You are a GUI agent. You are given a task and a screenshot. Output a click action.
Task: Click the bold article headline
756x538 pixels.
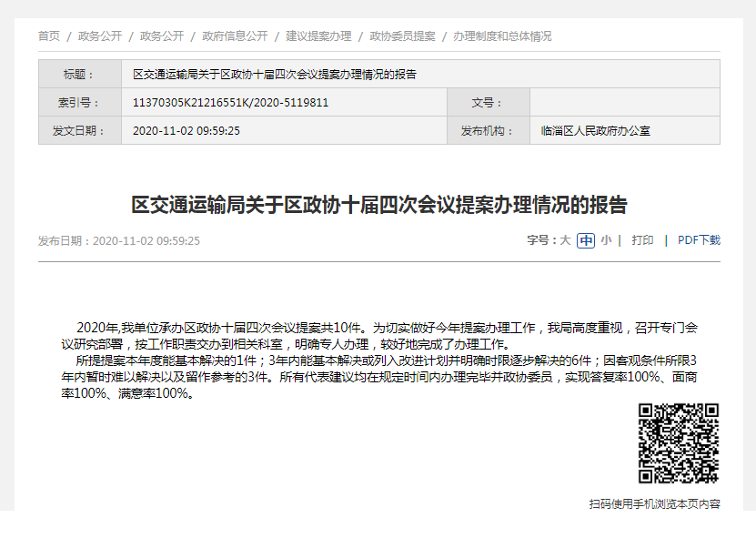click(379, 204)
